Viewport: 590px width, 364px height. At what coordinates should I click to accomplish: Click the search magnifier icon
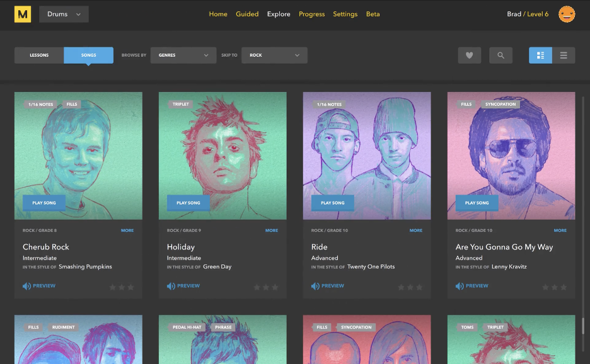500,55
